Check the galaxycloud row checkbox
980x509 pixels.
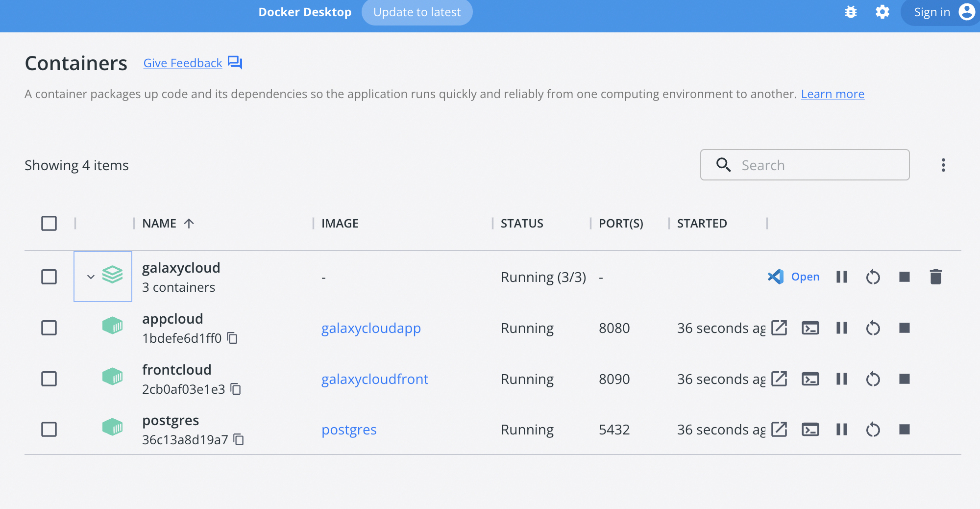(x=49, y=277)
